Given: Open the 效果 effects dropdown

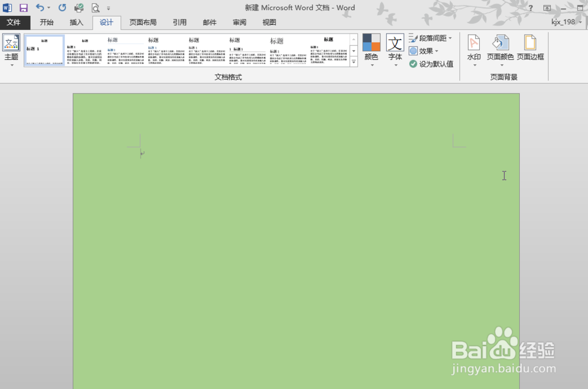Looking at the screenshot, I should point(424,51).
